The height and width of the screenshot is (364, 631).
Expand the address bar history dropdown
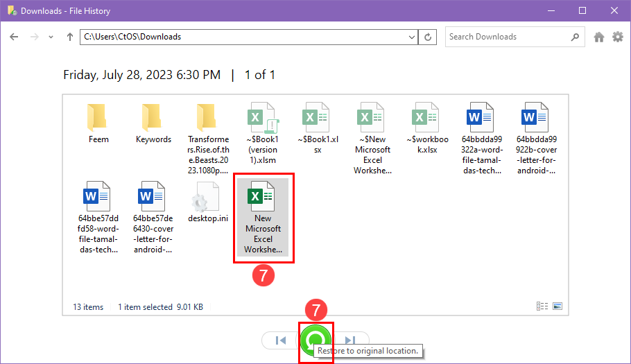(x=412, y=37)
